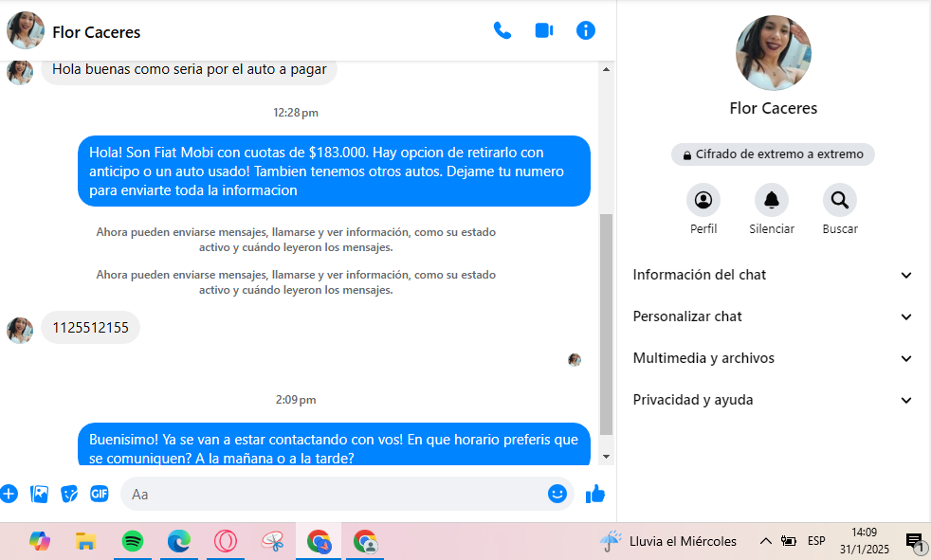Switch to the second Chrome profile window

coord(365,541)
